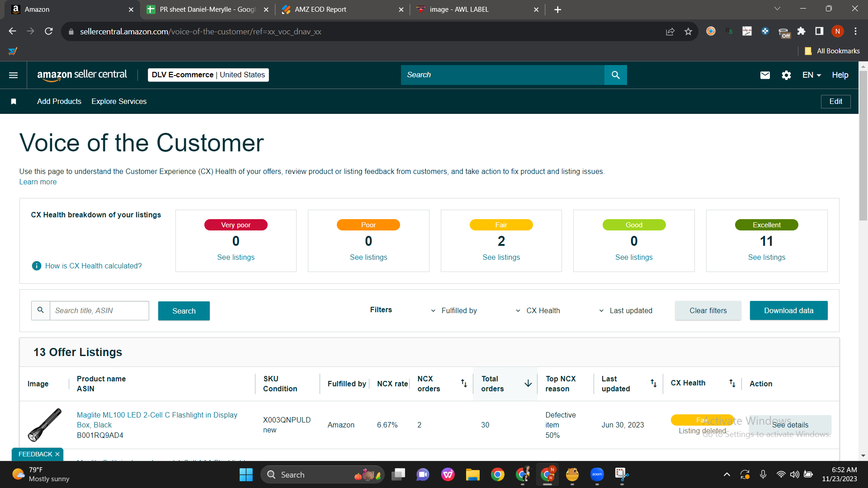This screenshot has width=868, height=488.
Task: Switch to the AMZ EOD Report tab
Action: point(342,9)
